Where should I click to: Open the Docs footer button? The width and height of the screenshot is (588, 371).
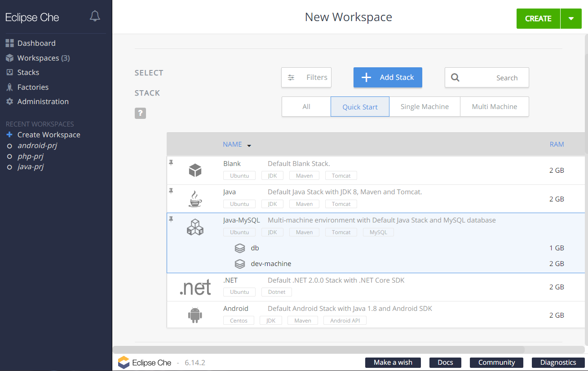445,362
